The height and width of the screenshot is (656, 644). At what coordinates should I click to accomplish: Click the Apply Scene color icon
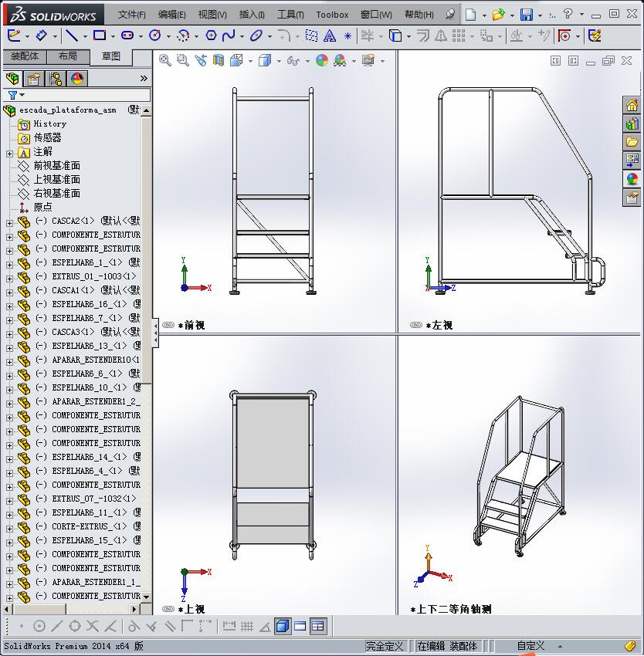[340, 61]
